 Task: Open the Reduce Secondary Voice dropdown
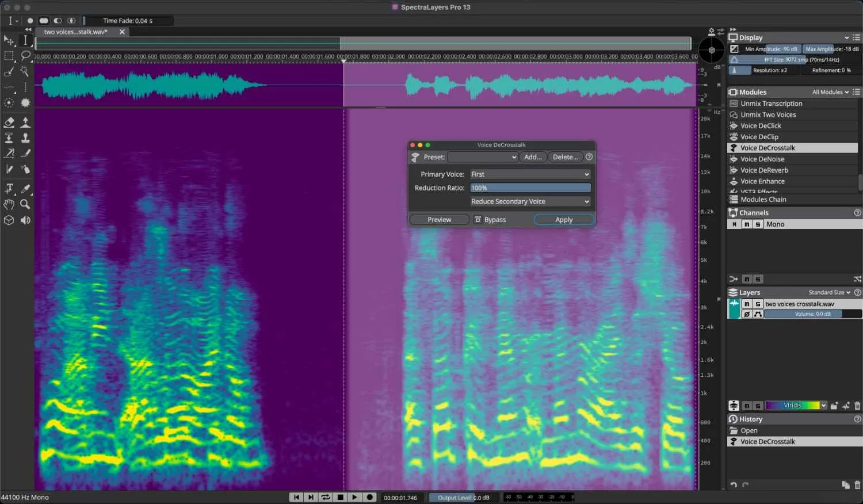point(530,201)
